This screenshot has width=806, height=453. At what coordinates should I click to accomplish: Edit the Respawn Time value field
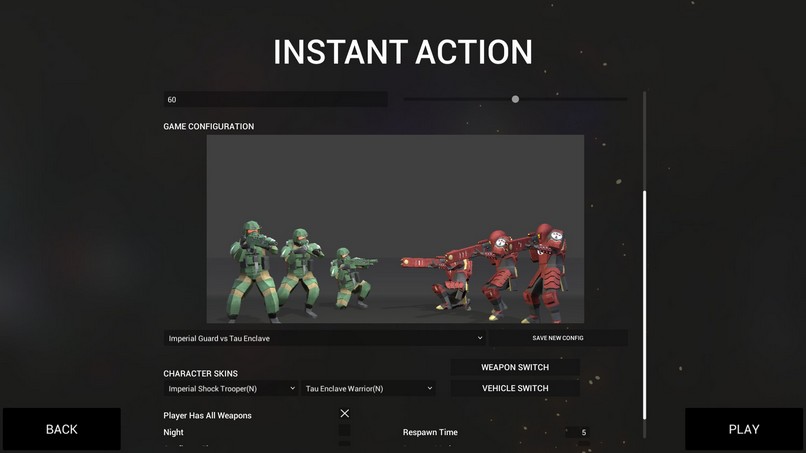(577, 432)
